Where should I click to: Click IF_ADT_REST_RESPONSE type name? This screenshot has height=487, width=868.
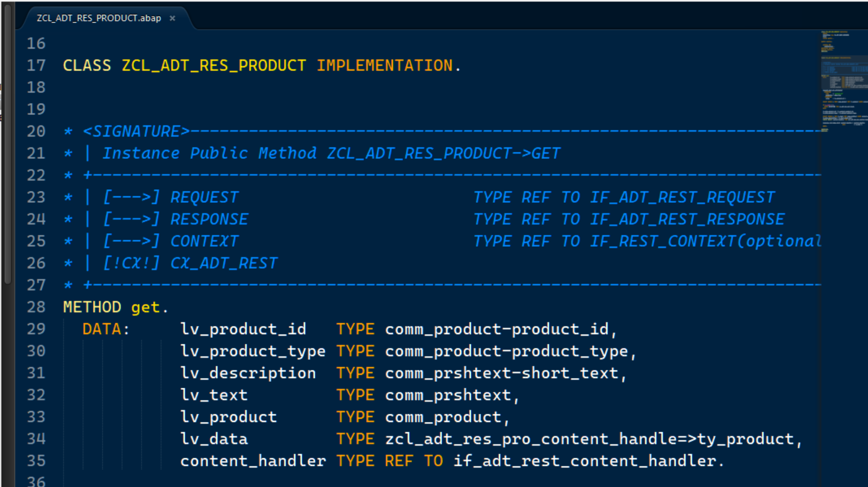coord(687,219)
